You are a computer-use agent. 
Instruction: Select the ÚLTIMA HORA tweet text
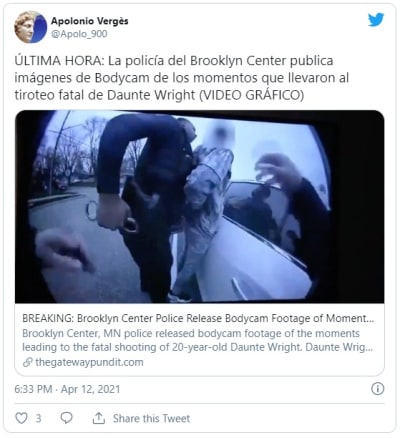(182, 78)
